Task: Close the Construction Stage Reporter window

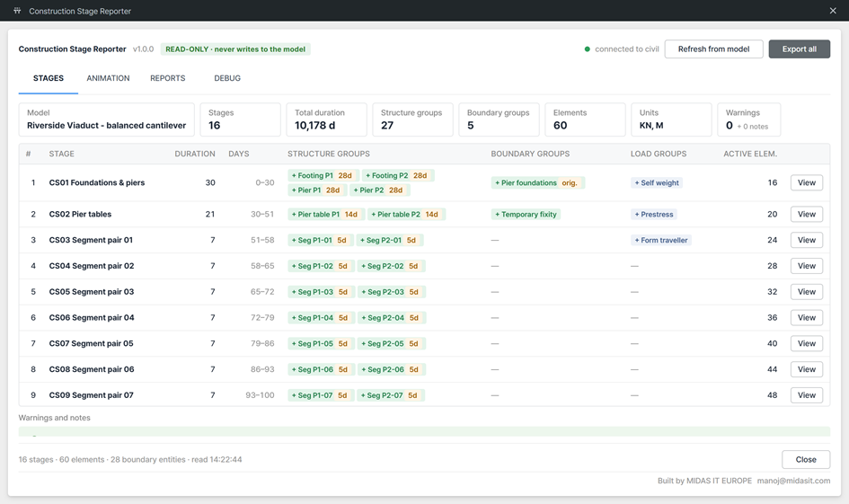Action: pos(833,11)
